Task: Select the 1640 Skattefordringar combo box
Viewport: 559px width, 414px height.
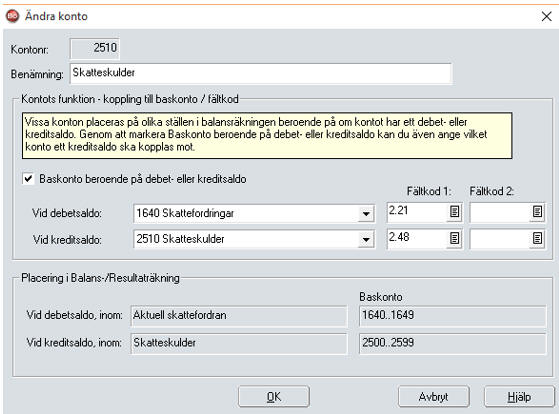Action: (254, 214)
